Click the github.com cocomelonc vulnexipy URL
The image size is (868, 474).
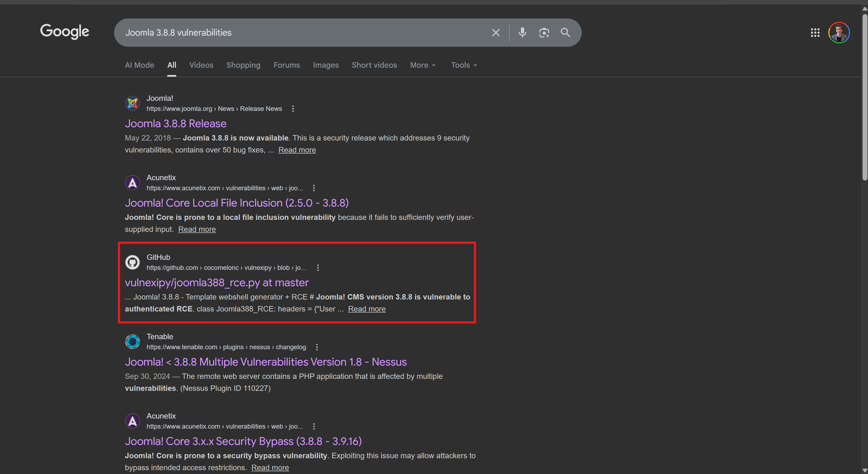coord(226,268)
